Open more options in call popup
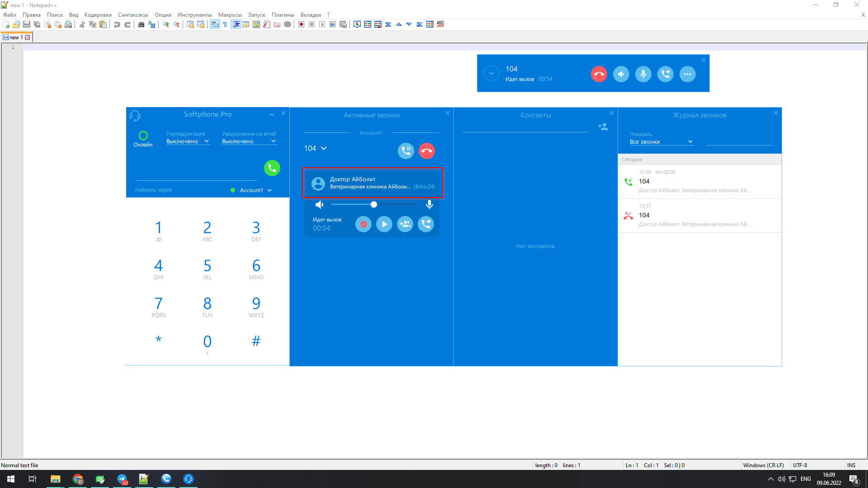Image resolution: width=868 pixels, height=488 pixels. point(687,74)
